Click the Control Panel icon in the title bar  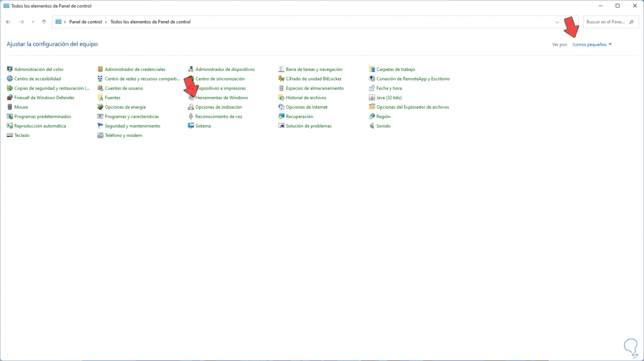click(x=6, y=6)
